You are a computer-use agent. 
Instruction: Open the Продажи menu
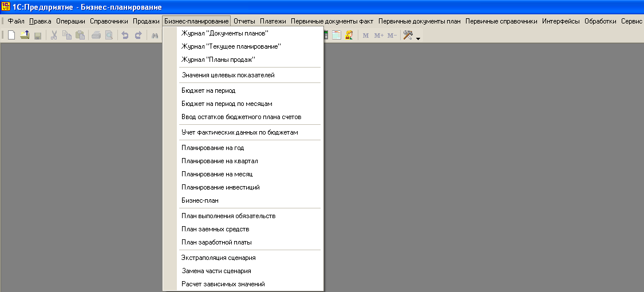coord(146,21)
